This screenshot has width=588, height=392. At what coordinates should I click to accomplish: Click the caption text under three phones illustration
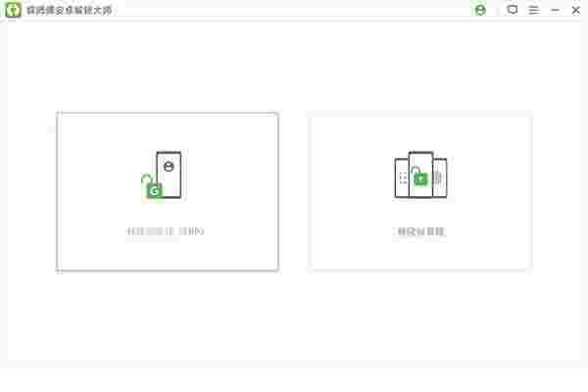pyautogui.click(x=420, y=231)
